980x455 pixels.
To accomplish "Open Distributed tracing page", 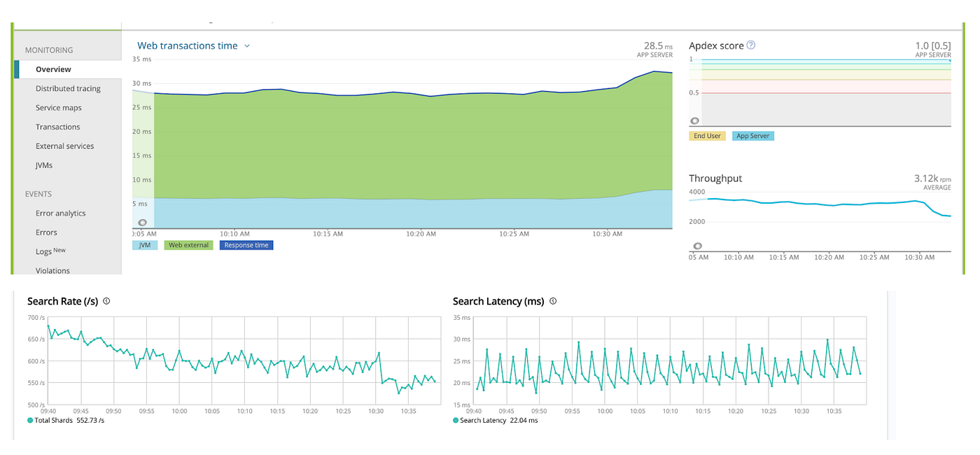I will (68, 88).
